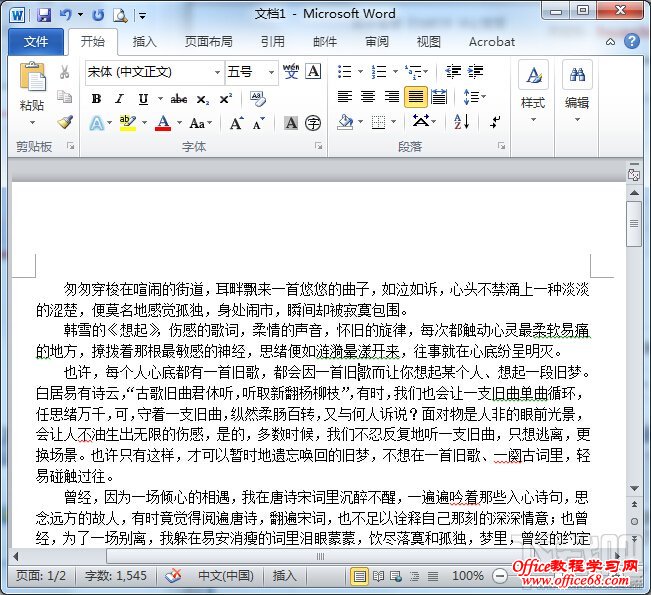Expand the 字体 dialog launcher
The height and width of the screenshot is (595, 651).
[321, 146]
